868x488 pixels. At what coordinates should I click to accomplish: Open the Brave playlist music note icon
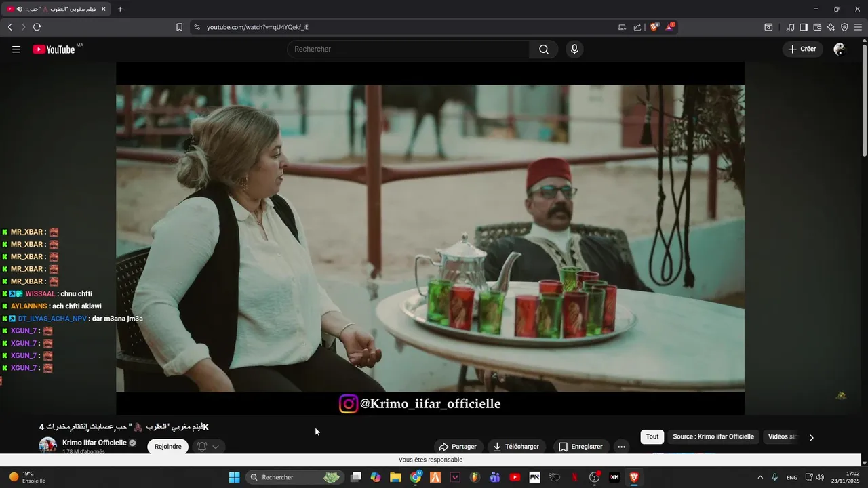pyautogui.click(x=790, y=27)
